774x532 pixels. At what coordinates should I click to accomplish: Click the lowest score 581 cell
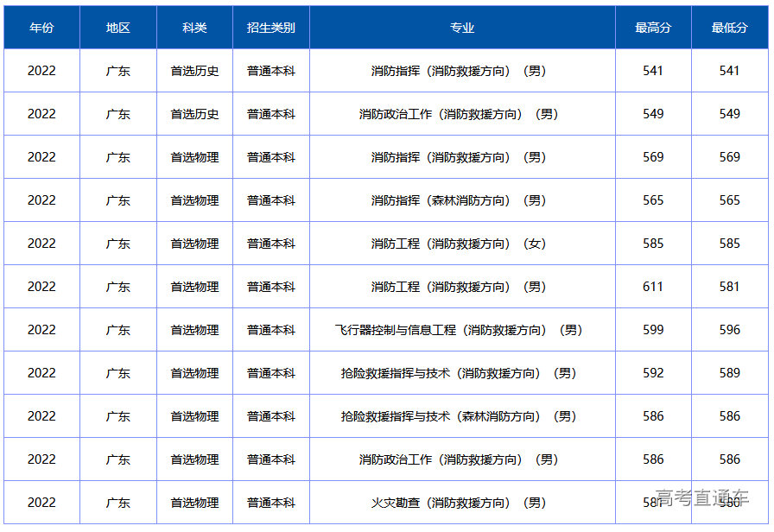pos(730,287)
